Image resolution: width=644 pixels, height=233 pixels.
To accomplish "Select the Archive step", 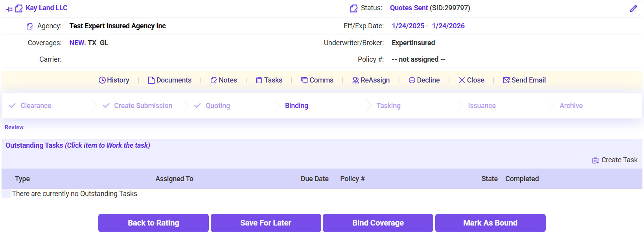I will tap(571, 106).
